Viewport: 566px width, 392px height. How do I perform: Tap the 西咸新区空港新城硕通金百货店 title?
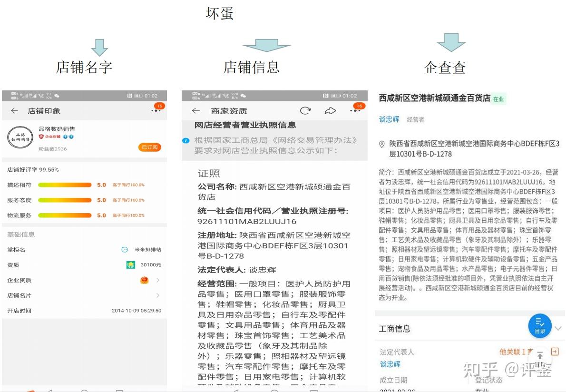[x=435, y=98]
